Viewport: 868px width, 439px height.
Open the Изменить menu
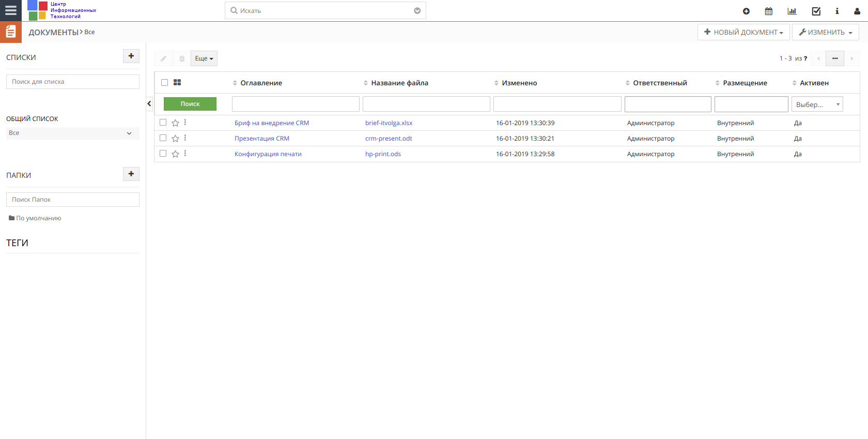[x=826, y=32]
